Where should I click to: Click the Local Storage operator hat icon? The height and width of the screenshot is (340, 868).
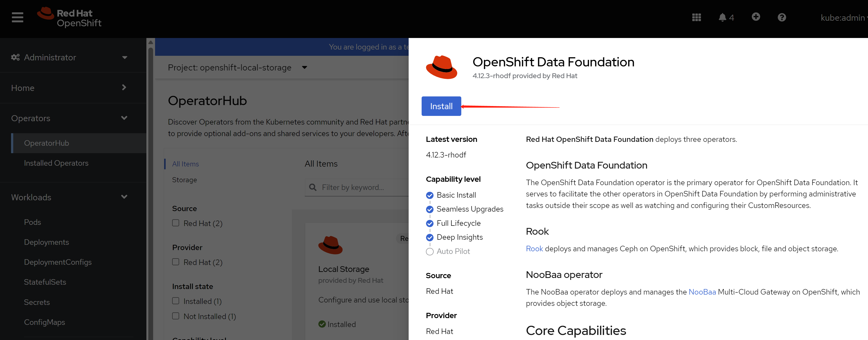click(x=330, y=245)
